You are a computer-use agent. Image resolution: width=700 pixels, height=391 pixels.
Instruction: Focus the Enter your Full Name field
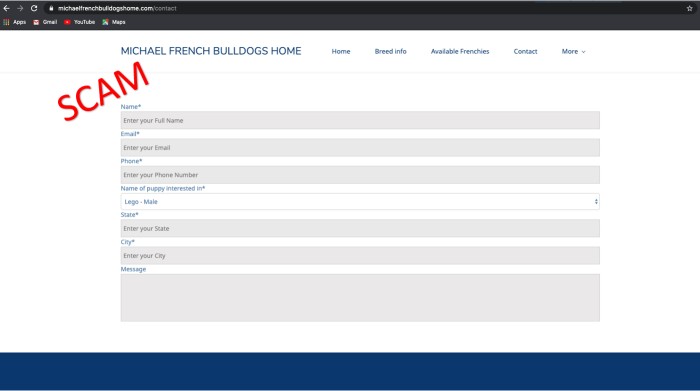(360, 120)
